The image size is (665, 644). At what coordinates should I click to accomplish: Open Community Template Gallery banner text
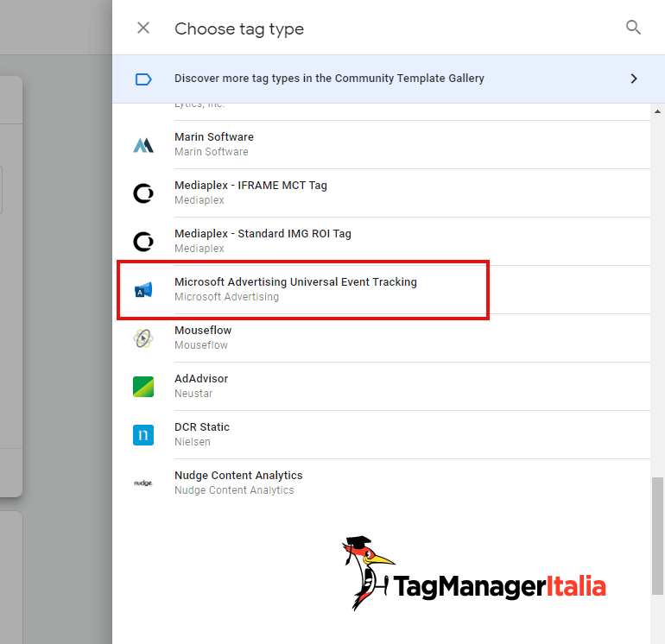pyautogui.click(x=329, y=79)
